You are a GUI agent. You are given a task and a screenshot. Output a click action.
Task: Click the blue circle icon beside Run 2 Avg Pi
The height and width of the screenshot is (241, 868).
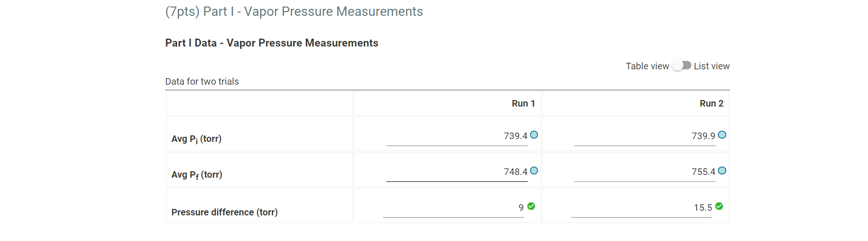pos(722,135)
